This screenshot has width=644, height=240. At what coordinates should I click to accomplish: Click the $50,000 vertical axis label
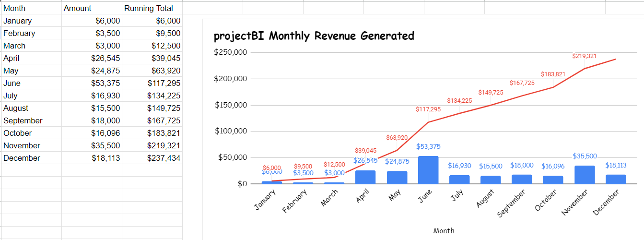(x=233, y=157)
